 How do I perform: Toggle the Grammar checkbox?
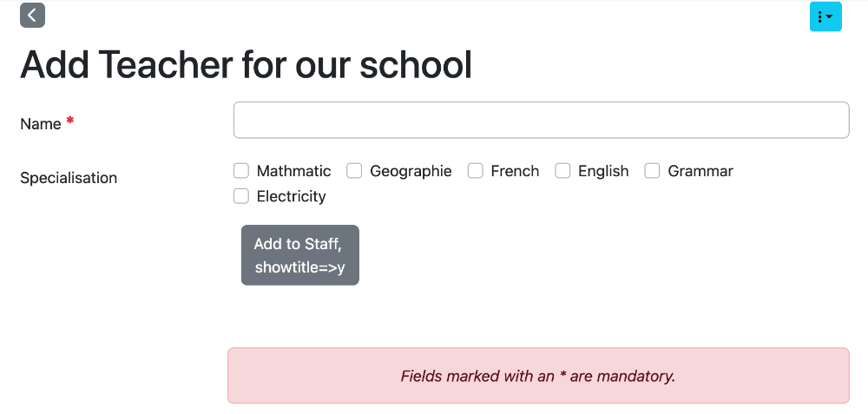click(652, 171)
